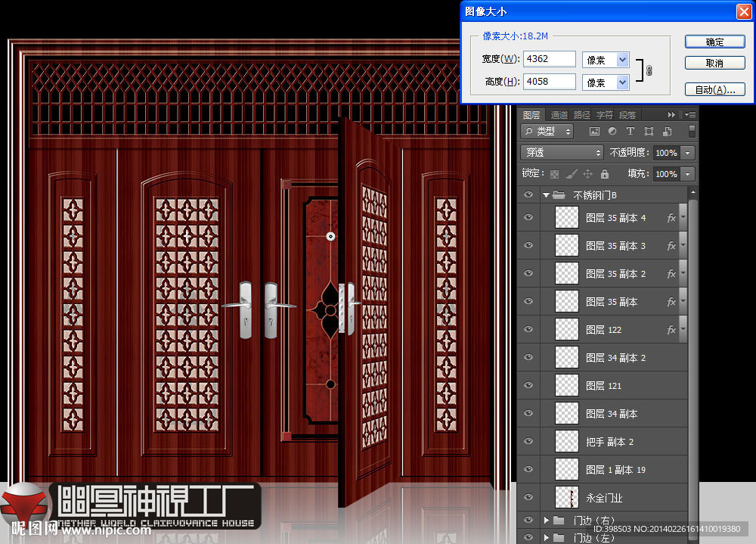756x544 pixels.
Task: Click the constrain proportions chain link icon
Action: [x=649, y=70]
